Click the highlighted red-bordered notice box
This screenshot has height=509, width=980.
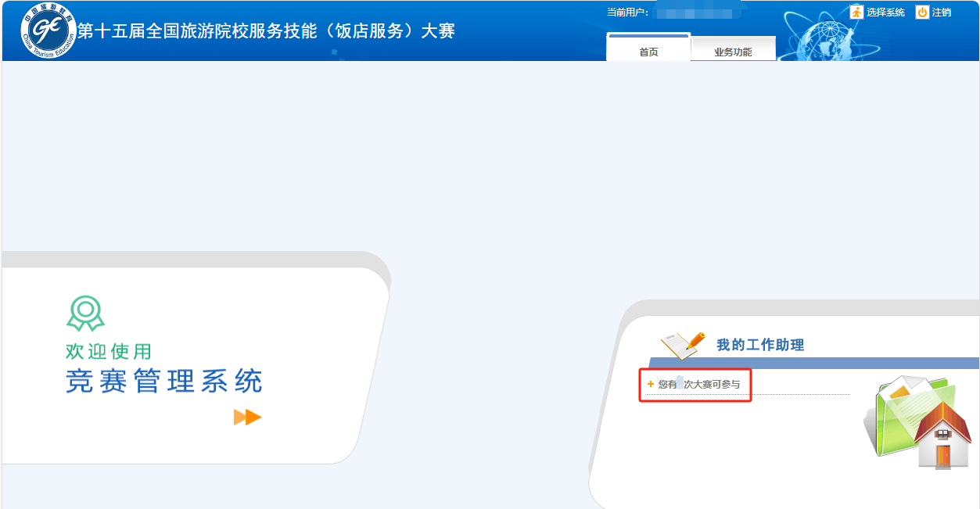click(x=695, y=385)
